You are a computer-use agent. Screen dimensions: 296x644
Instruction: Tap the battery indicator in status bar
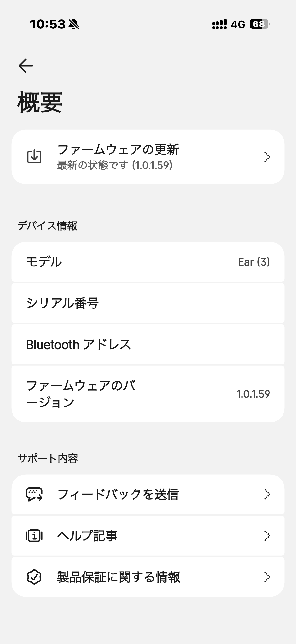tap(259, 24)
